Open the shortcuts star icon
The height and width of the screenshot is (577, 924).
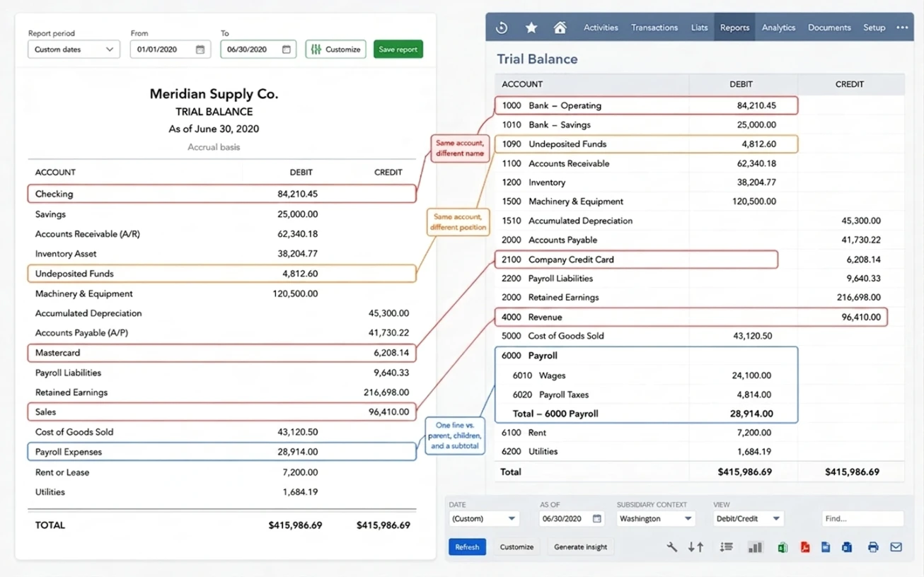[x=531, y=28]
